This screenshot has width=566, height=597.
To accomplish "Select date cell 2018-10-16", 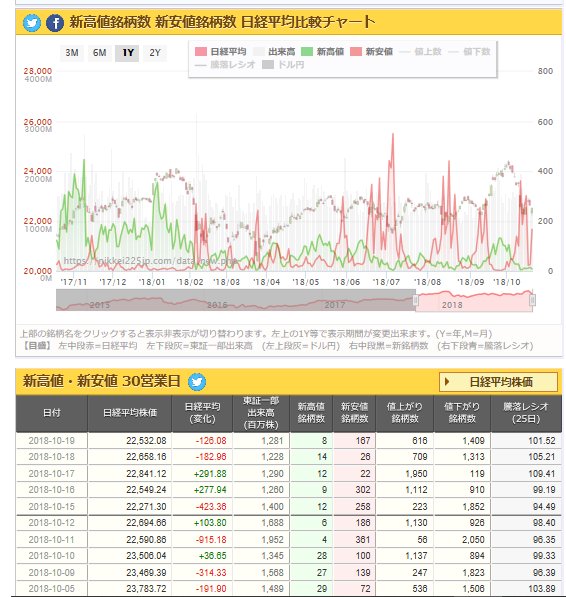I will [52, 490].
